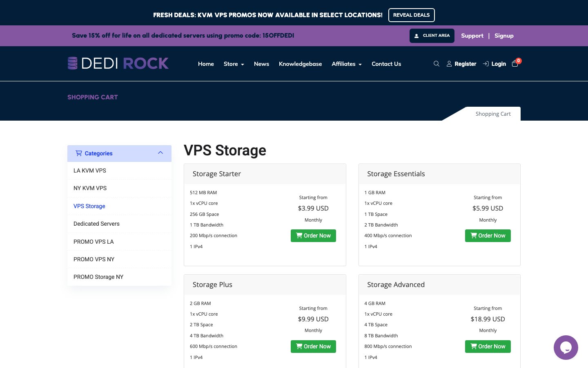588x368 pixels.
Task: Click the Support link
Action: 472,36
